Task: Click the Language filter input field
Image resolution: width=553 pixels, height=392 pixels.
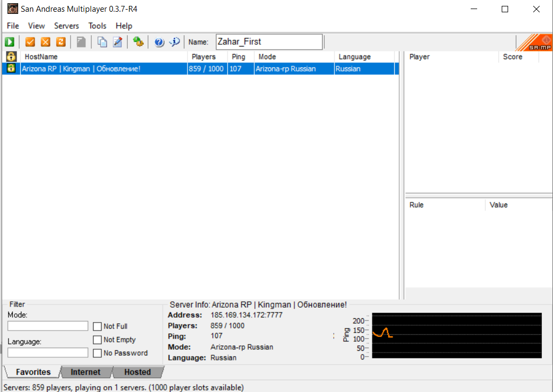Action: 48,352
